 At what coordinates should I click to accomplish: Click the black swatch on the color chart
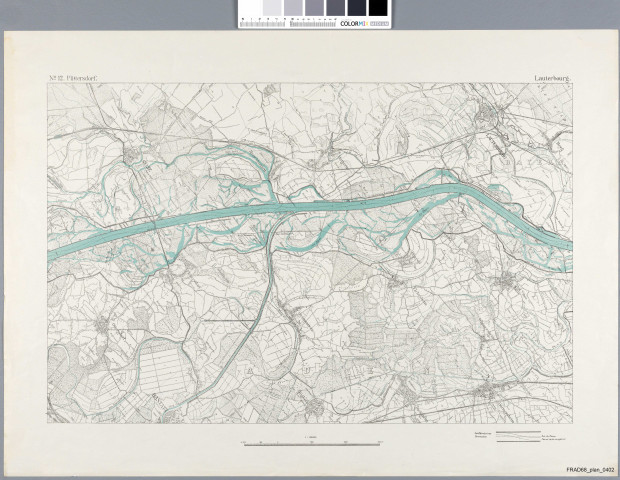point(378,8)
